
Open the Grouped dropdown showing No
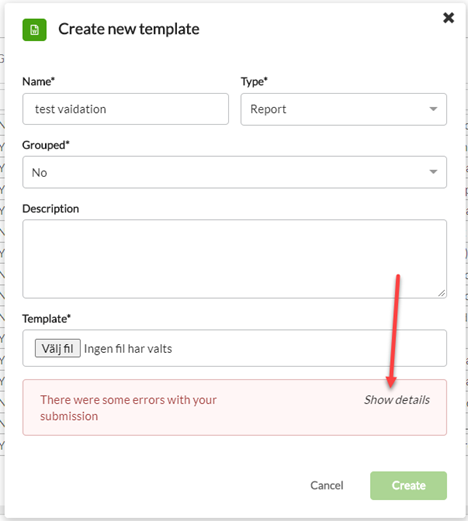tap(234, 172)
